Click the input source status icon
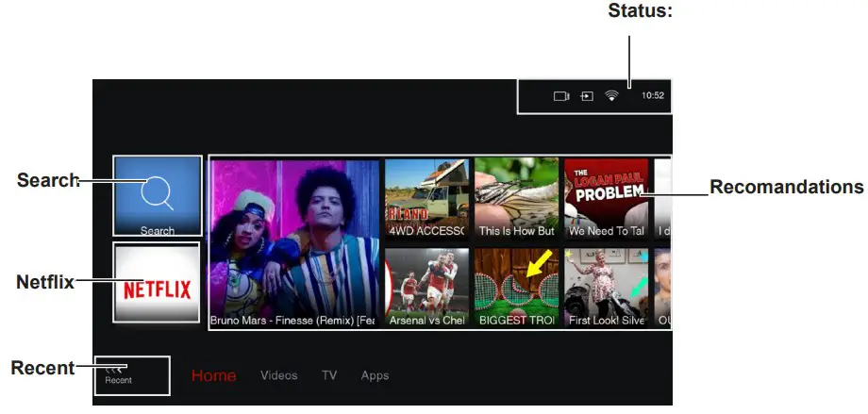 click(x=586, y=96)
